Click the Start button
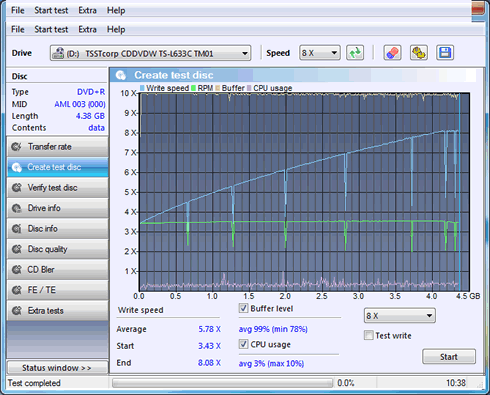490x395 pixels. [449, 357]
